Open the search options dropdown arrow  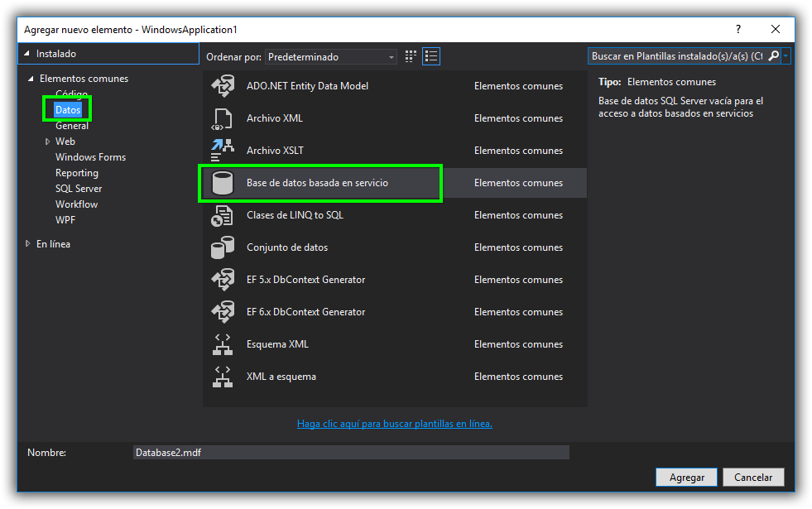tap(786, 56)
